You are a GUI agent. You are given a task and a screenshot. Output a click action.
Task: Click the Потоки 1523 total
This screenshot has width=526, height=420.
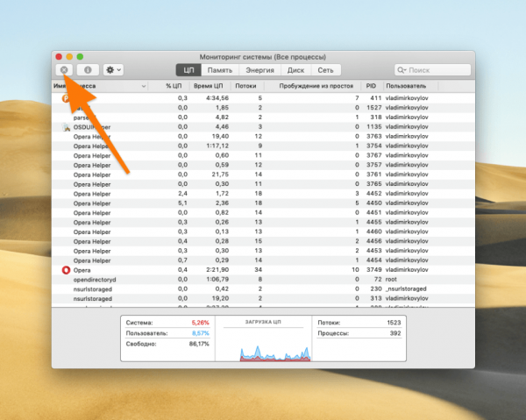click(394, 323)
